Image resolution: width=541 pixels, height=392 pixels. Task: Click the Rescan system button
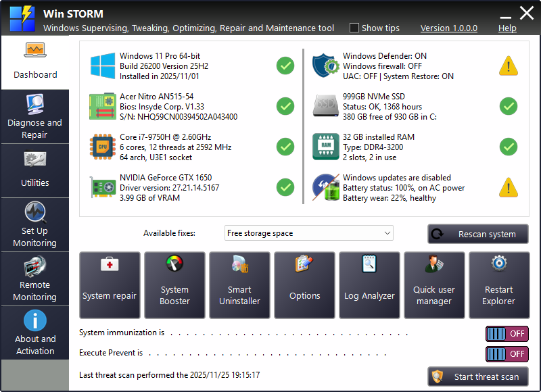pyautogui.click(x=478, y=234)
